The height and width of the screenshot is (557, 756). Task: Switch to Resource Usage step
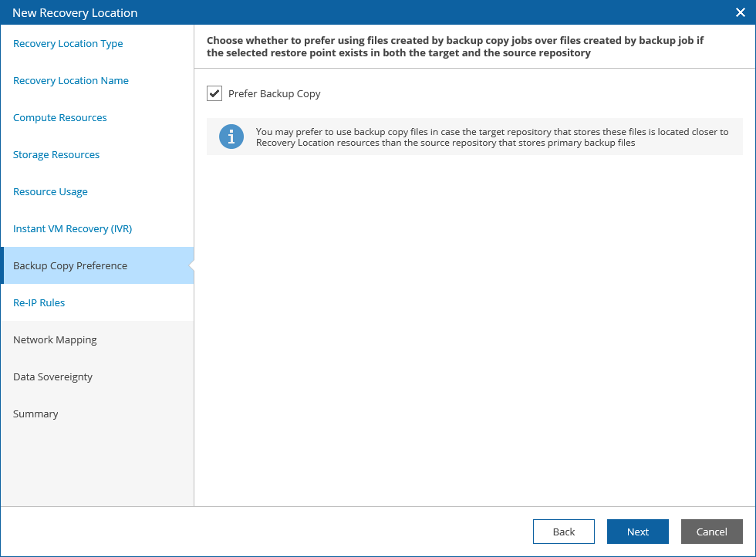click(50, 192)
